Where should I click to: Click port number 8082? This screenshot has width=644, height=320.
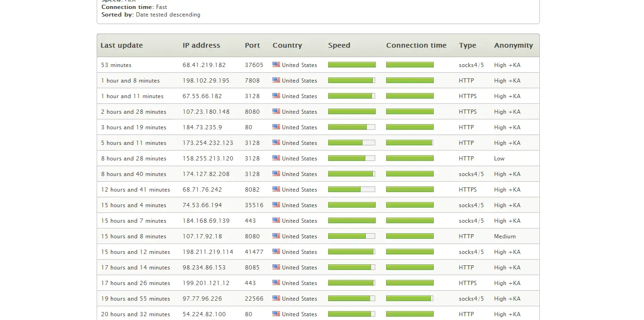coord(252,190)
